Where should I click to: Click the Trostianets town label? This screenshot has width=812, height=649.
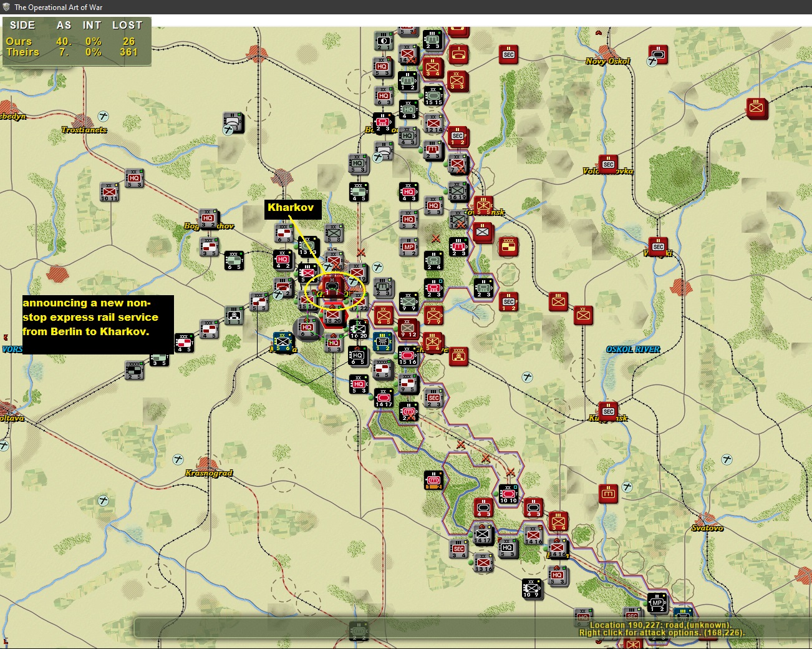coord(84,130)
